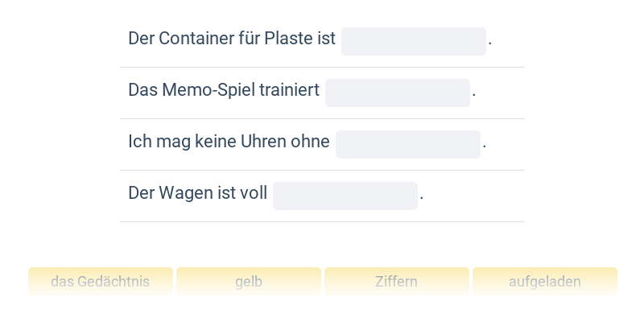The width and height of the screenshot is (644, 322).
Task: Pick the "das Gedächtnis" word tile
Action: pyautogui.click(x=101, y=282)
